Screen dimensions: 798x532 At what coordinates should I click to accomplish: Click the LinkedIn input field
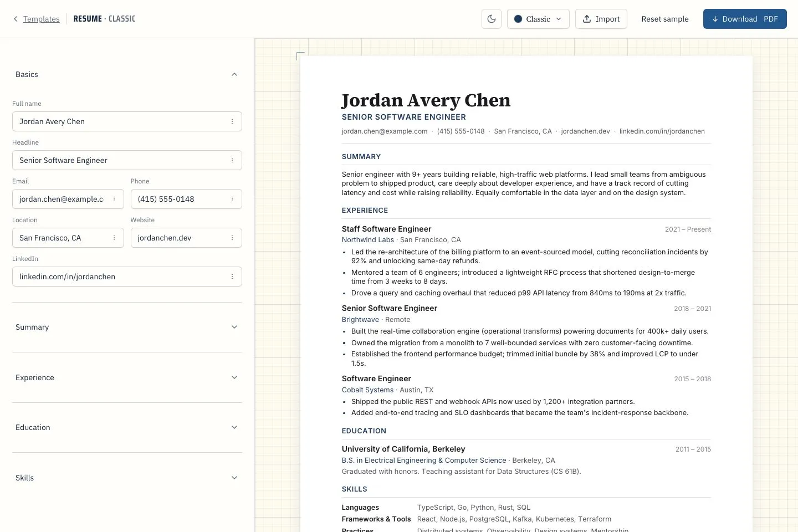127,277
